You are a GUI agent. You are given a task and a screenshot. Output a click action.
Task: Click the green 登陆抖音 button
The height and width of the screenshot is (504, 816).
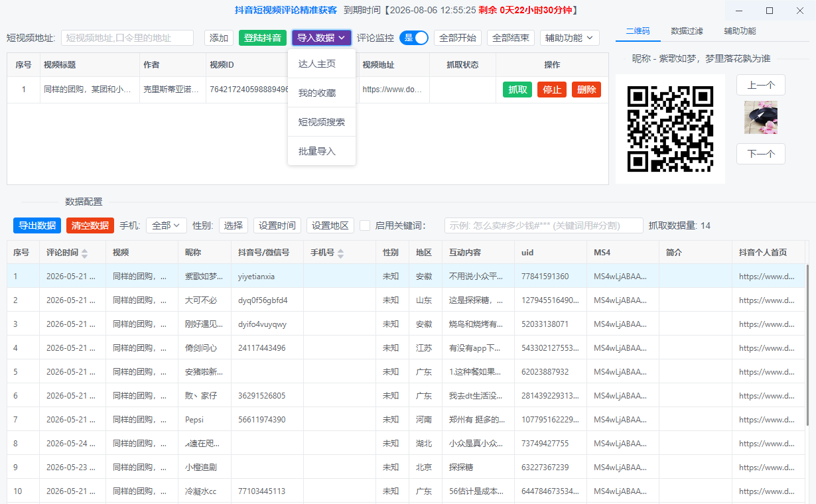[x=263, y=38]
